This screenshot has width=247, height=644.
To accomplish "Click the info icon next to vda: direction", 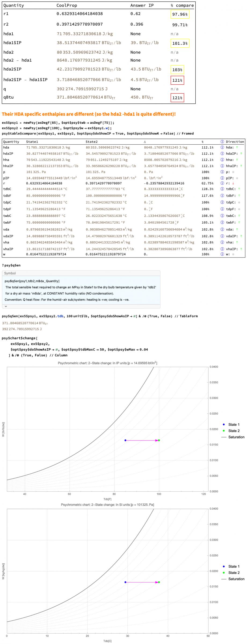I will [x=222, y=230].
